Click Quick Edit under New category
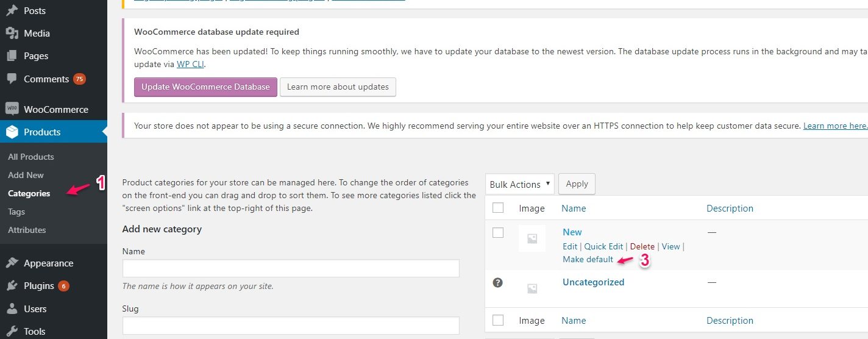This screenshot has width=868, height=339. (603, 246)
